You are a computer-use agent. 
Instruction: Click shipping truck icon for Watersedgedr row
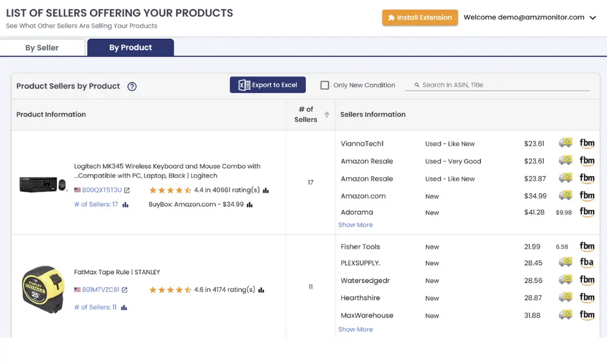[x=566, y=280]
